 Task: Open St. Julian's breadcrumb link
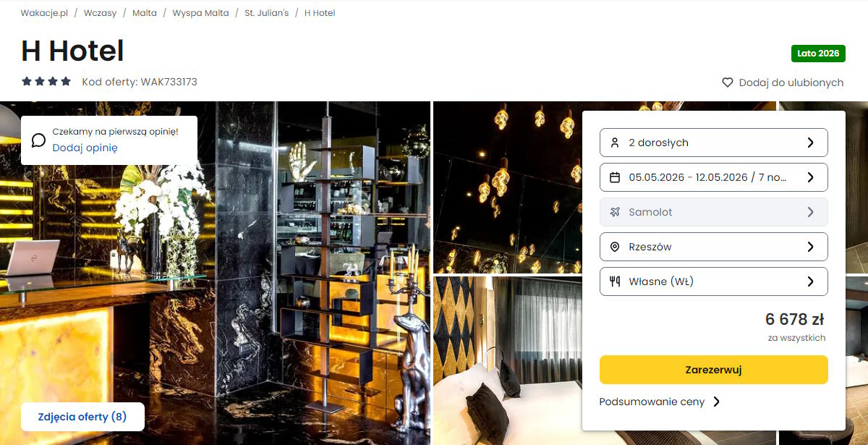[x=267, y=13]
